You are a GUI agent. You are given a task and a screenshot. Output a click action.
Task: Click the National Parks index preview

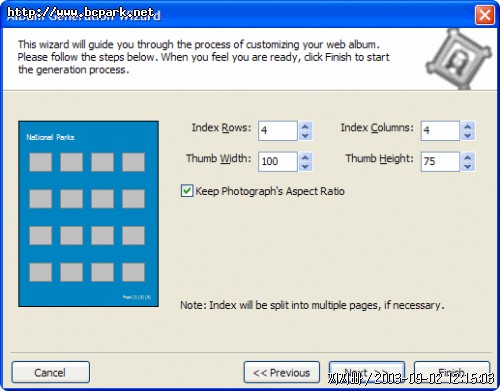click(88, 214)
